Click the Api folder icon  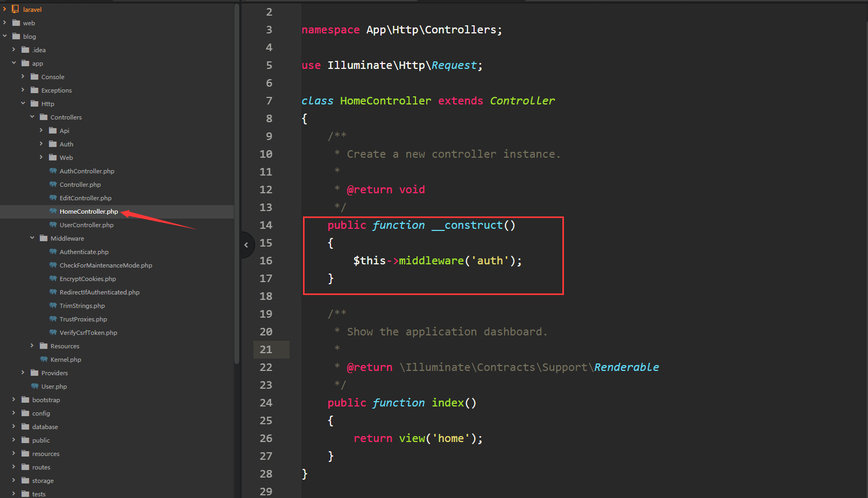click(53, 130)
